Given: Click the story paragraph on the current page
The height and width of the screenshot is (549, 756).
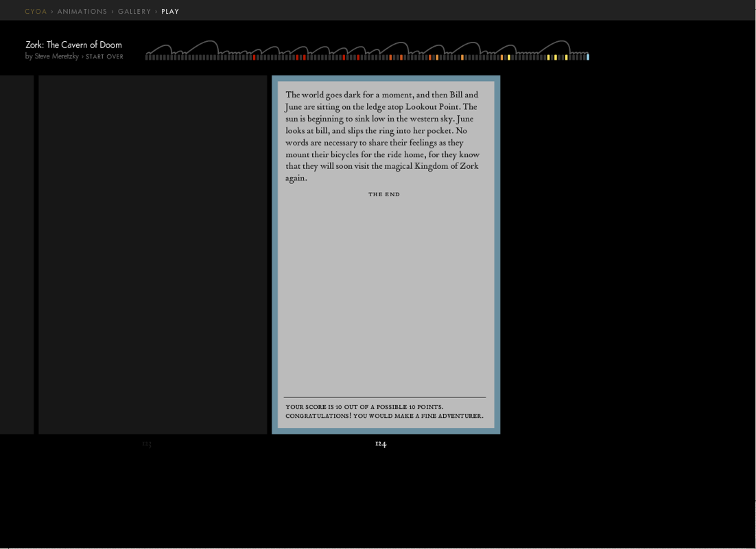Looking at the screenshot, I should click(383, 137).
